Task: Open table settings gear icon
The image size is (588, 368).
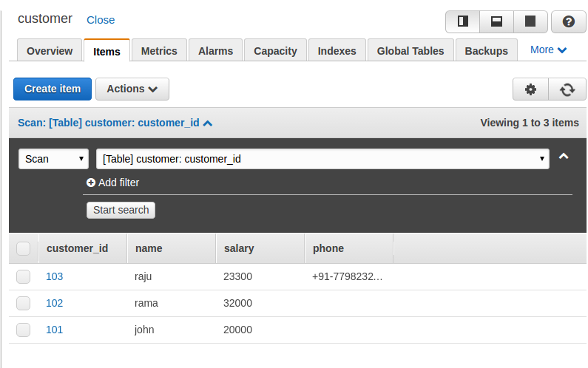Action: 530,89
